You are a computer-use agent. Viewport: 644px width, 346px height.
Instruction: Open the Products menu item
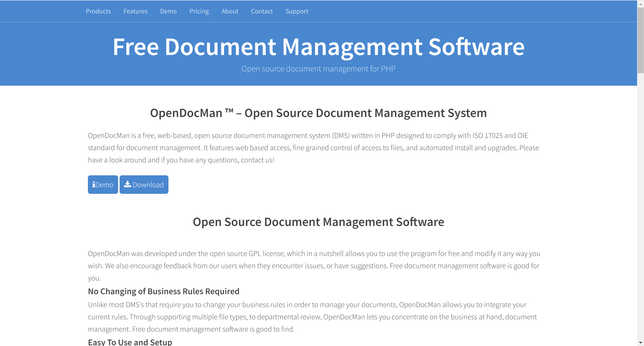click(98, 11)
